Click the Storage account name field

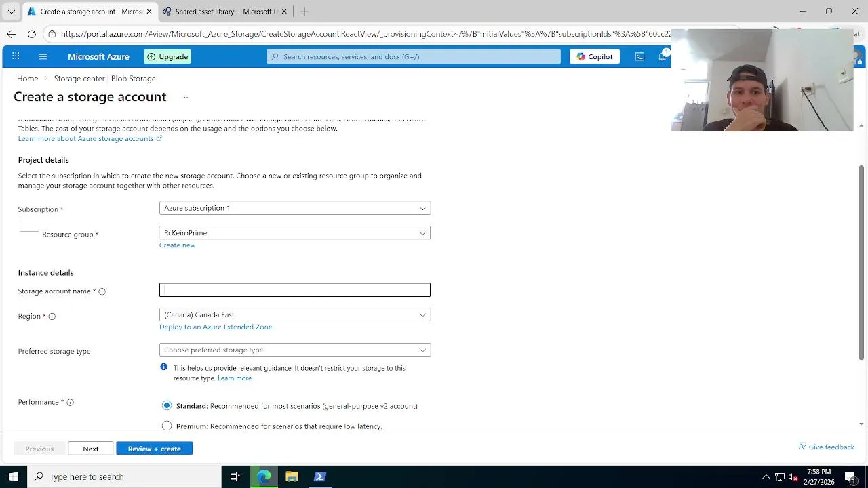(x=295, y=290)
